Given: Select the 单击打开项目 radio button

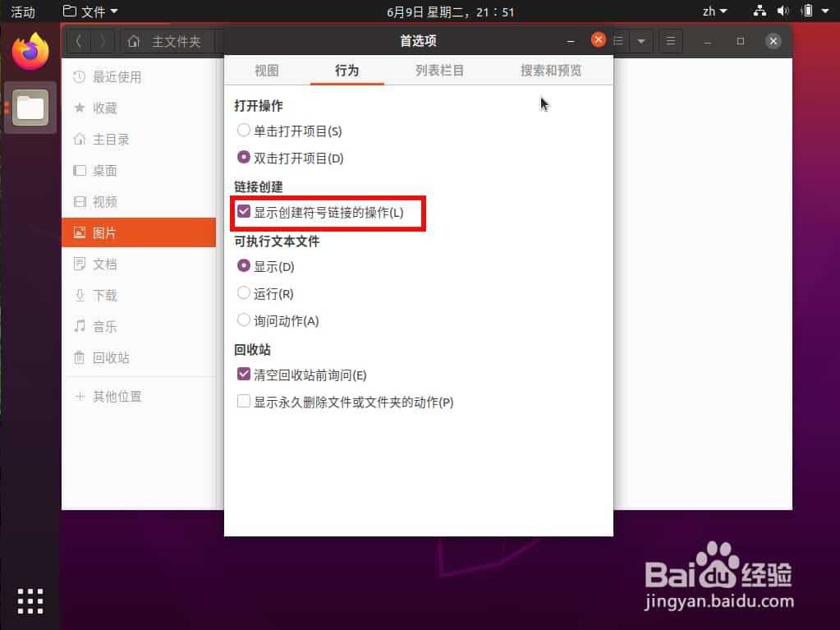Looking at the screenshot, I should point(244,130).
